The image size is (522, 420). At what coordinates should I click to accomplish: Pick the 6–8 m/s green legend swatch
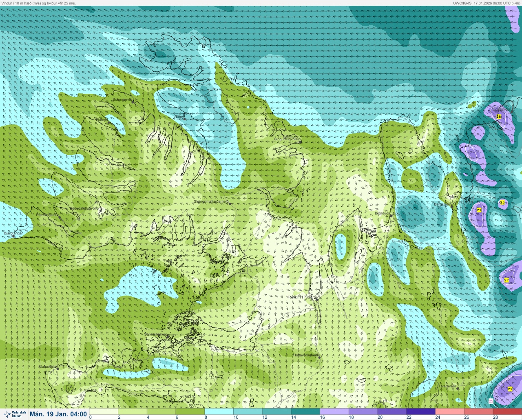click(190, 411)
